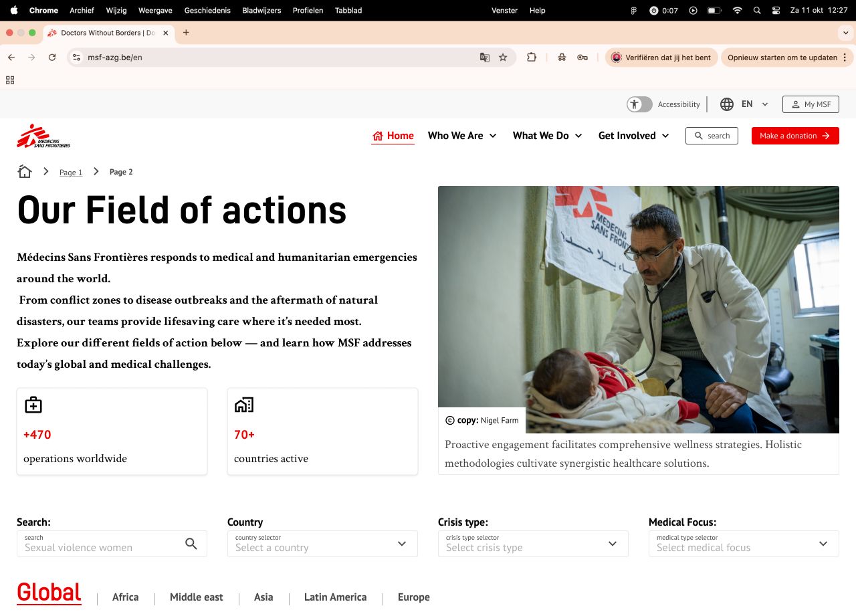Expand the Get Involved menu

click(x=633, y=136)
